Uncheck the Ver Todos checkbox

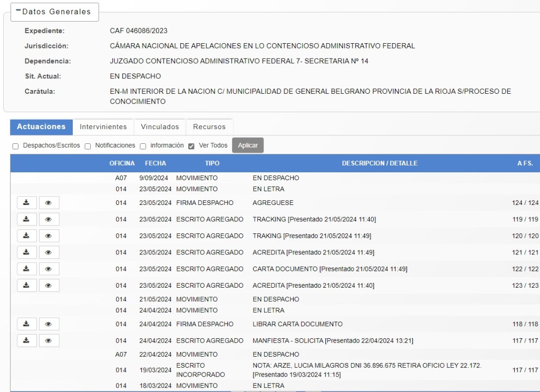(191, 146)
